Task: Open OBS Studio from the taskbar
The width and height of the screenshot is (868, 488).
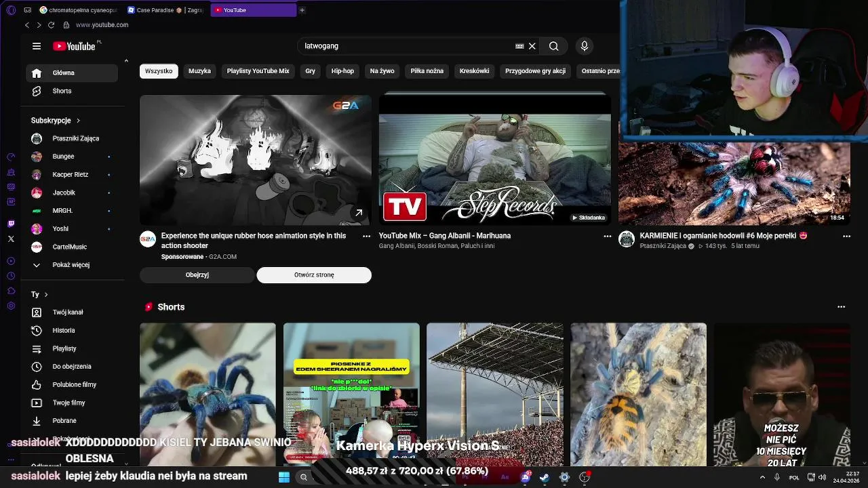Action: tap(585, 477)
